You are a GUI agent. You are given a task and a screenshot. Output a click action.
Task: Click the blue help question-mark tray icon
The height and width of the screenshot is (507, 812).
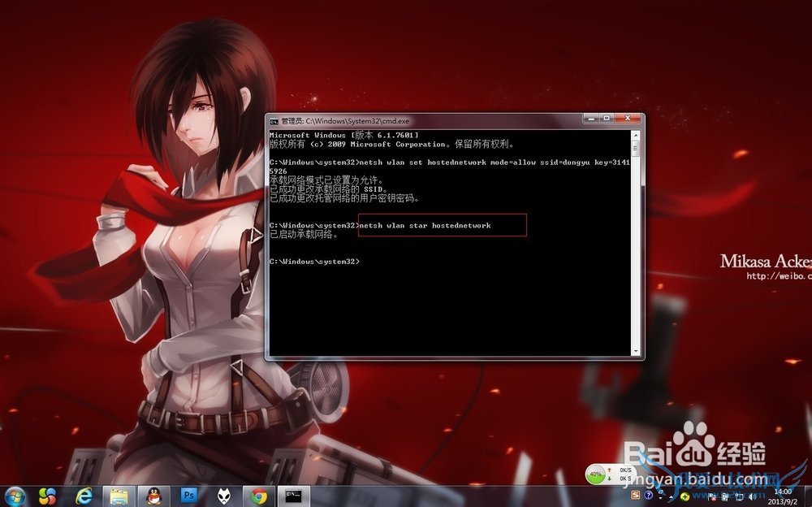point(648,495)
